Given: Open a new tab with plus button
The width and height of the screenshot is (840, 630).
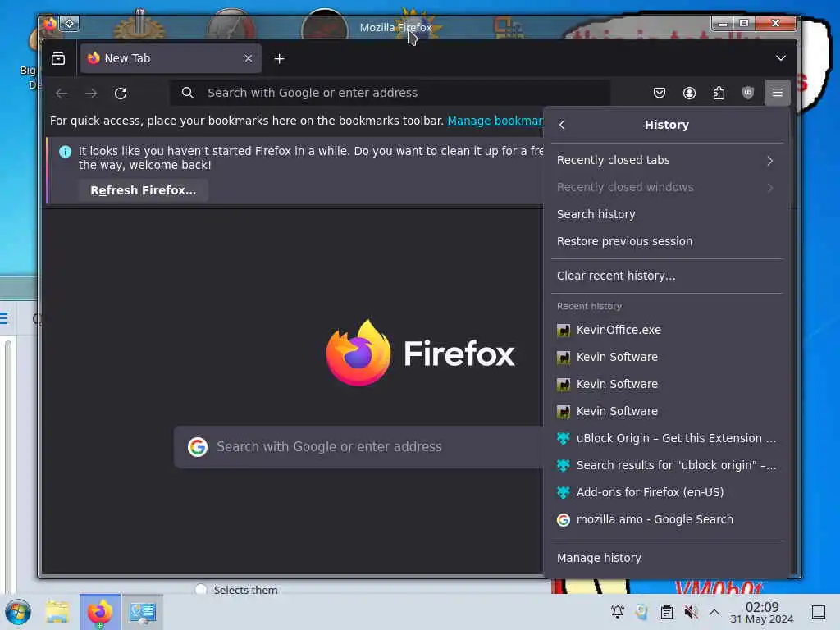Looking at the screenshot, I should pyautogui.click(x=279, y=59).
